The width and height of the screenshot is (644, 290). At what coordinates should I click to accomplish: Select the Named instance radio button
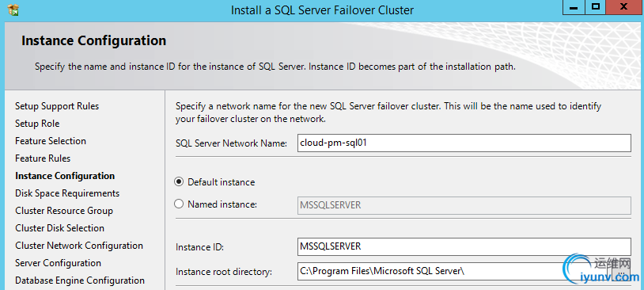click(179, 204)
